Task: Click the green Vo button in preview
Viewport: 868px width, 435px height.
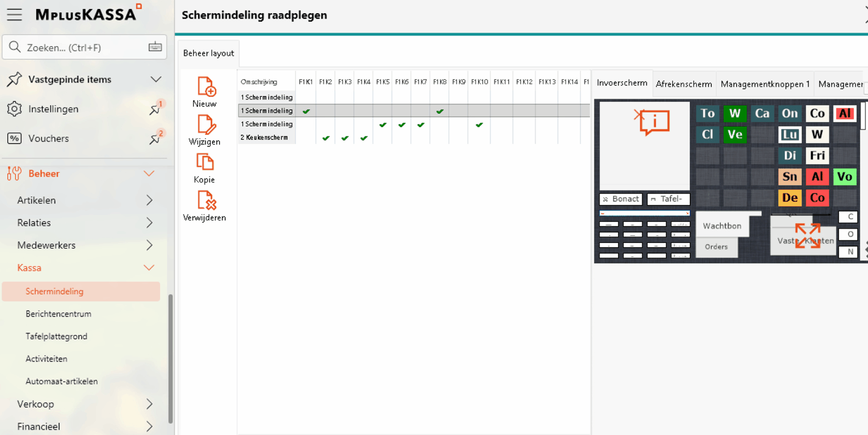Action: click(x=844, y=177)
